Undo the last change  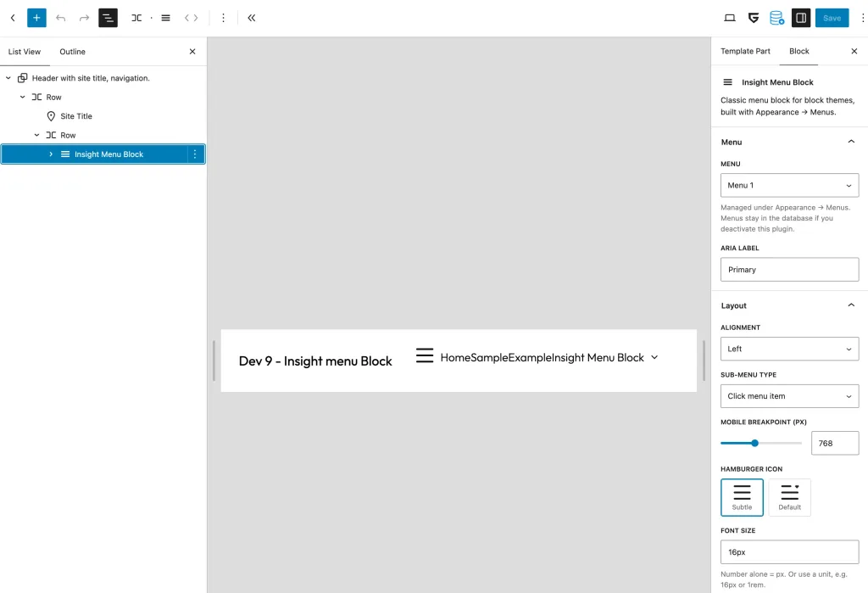[60, 18]
